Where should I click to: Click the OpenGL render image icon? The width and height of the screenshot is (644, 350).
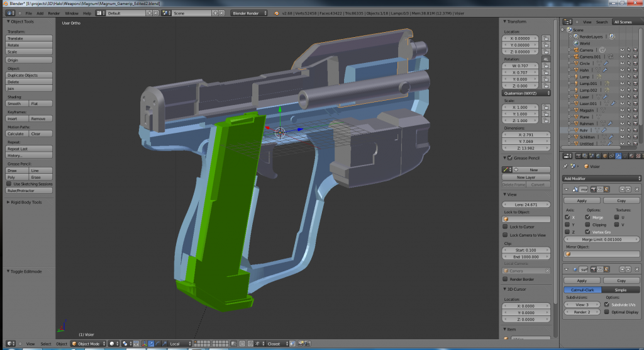tap(300, 344)
